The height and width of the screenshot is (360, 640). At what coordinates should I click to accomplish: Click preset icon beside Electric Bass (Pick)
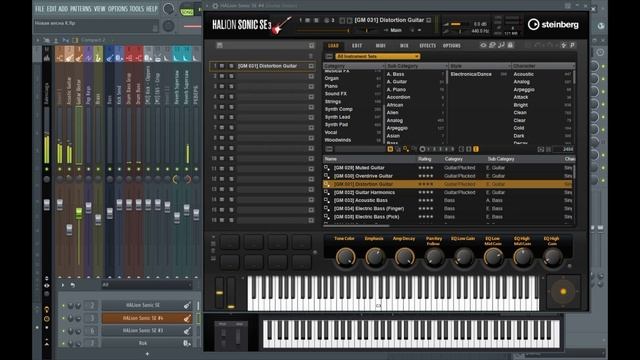point(327,217)
